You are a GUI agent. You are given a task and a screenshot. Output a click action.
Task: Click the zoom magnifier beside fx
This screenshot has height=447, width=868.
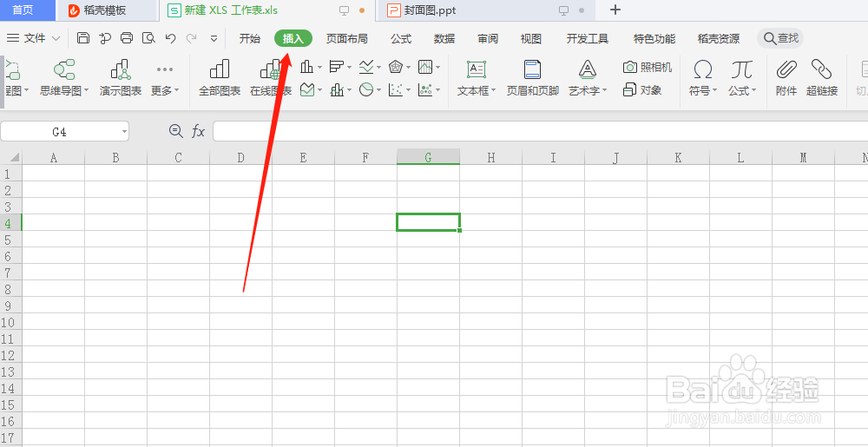point(176,131)
